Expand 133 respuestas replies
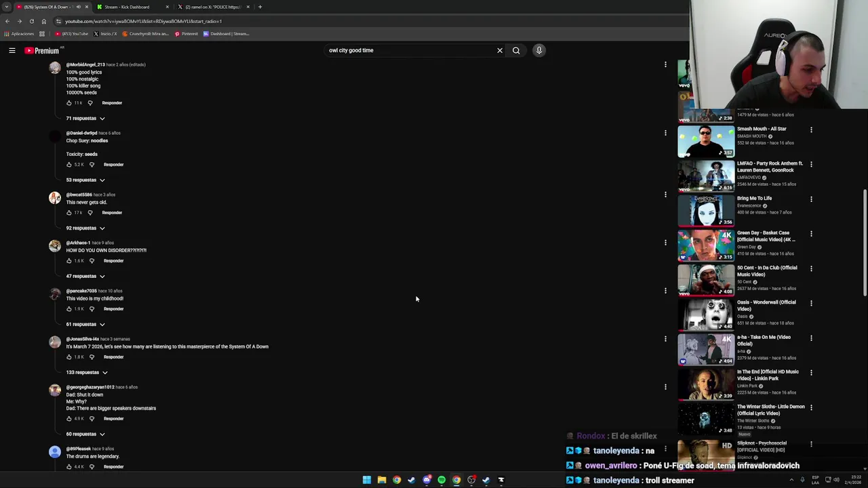This screenshot has width=868, height=488. click(x=87, y=373)
